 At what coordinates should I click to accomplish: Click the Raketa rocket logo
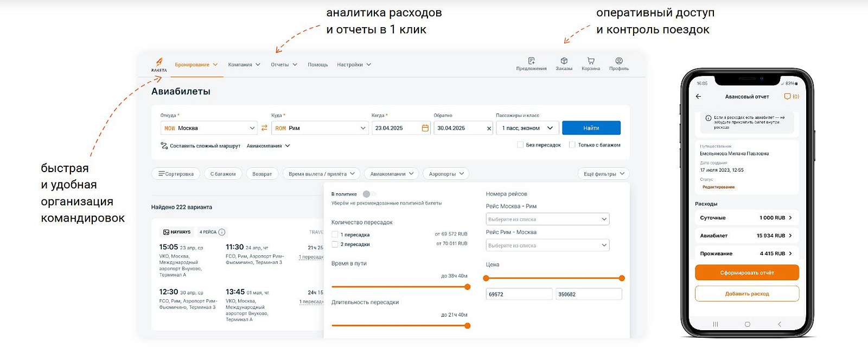click(159, 65)
